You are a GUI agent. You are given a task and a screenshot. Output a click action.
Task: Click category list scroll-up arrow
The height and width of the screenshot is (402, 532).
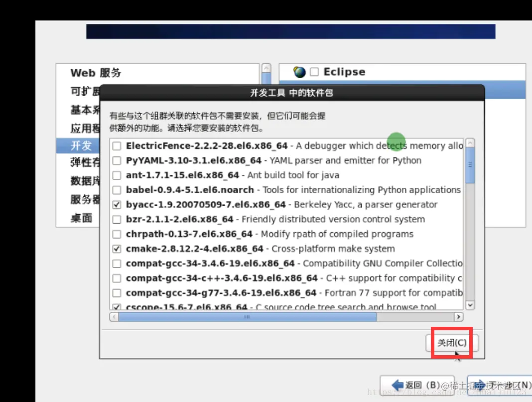[x=266, y=68]
